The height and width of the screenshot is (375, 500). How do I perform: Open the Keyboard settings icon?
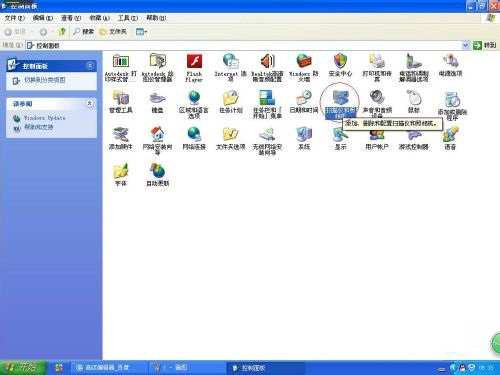click(x=157, y=98)
